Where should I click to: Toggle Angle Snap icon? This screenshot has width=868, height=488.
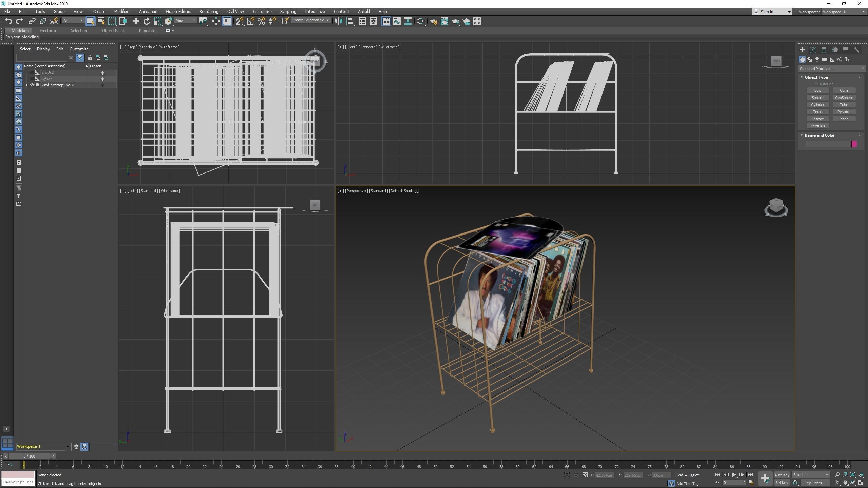(251, 21)
